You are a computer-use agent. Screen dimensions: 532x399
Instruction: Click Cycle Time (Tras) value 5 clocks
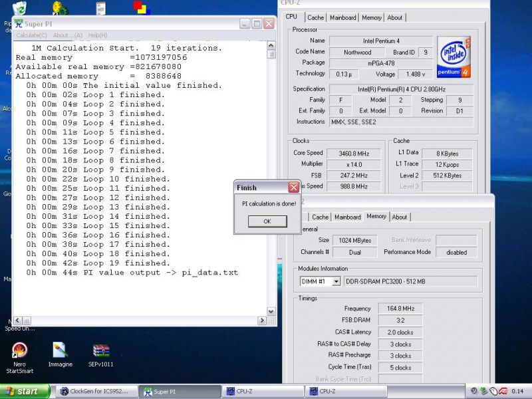400,368
